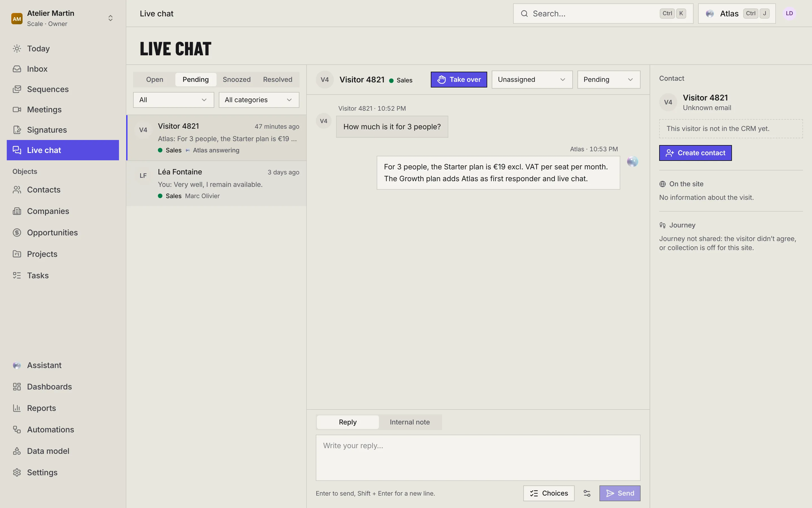Click the Take over button
The image size is (812, 508).
[459, 80]
